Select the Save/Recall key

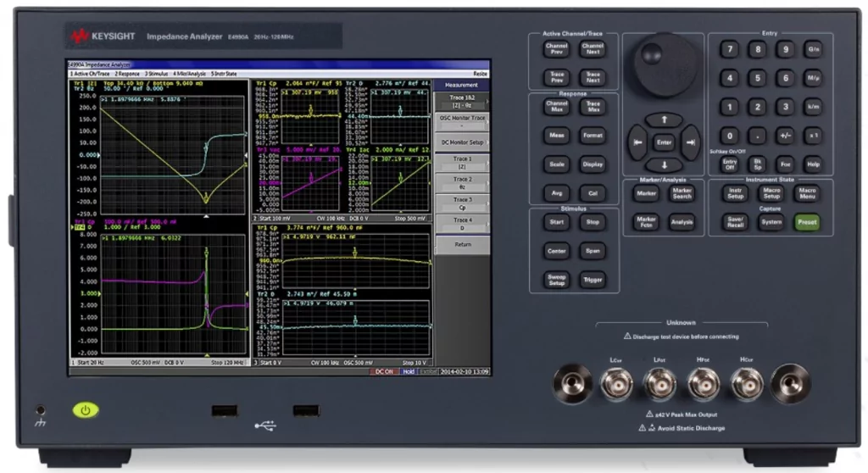735,222
